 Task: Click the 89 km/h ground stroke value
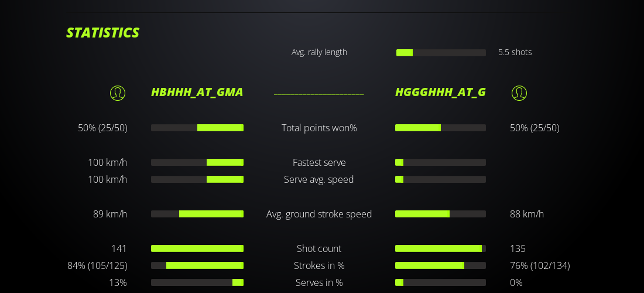(110, 214)
